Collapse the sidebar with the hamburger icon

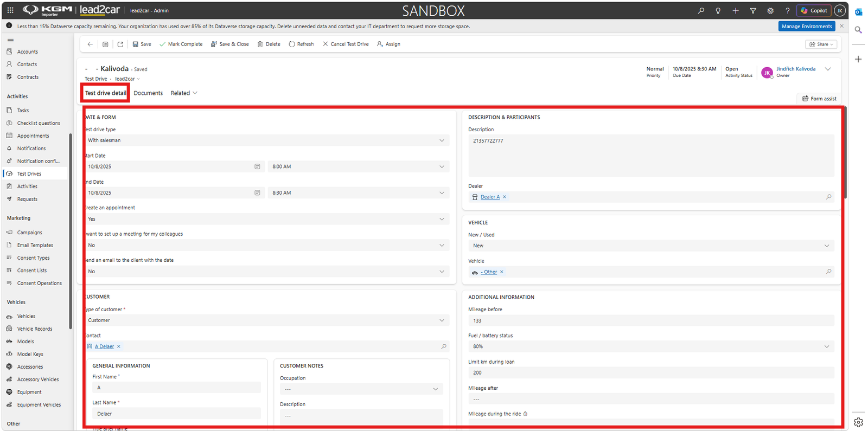pos(10,41)
